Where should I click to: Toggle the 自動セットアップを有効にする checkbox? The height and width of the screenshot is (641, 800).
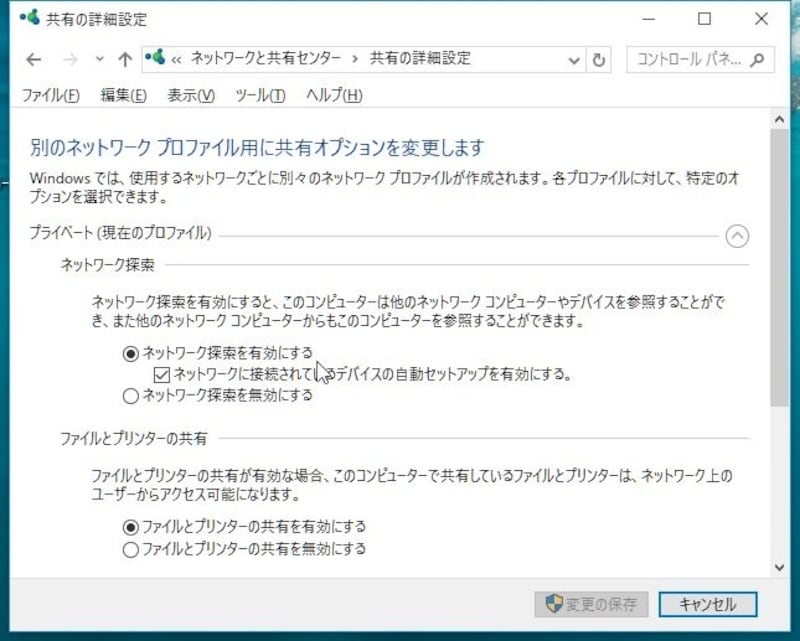tap(162, 375)
